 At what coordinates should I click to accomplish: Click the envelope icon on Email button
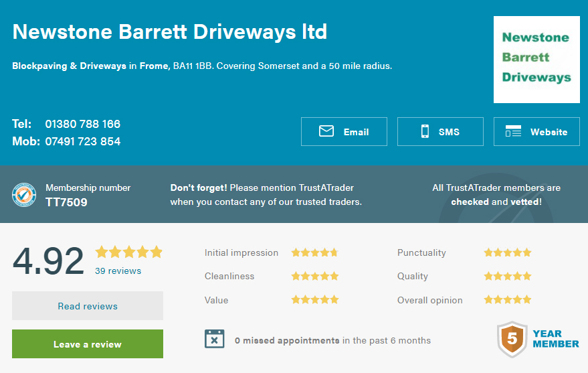click(326, 131)
